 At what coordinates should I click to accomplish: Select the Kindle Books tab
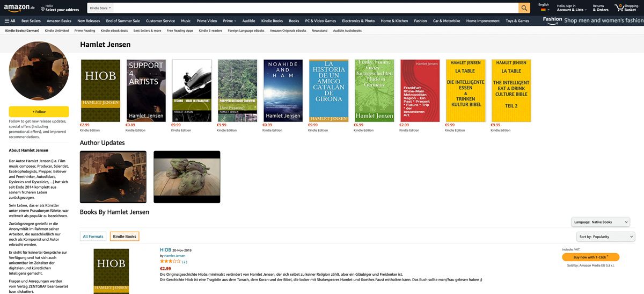coord(125,236)
